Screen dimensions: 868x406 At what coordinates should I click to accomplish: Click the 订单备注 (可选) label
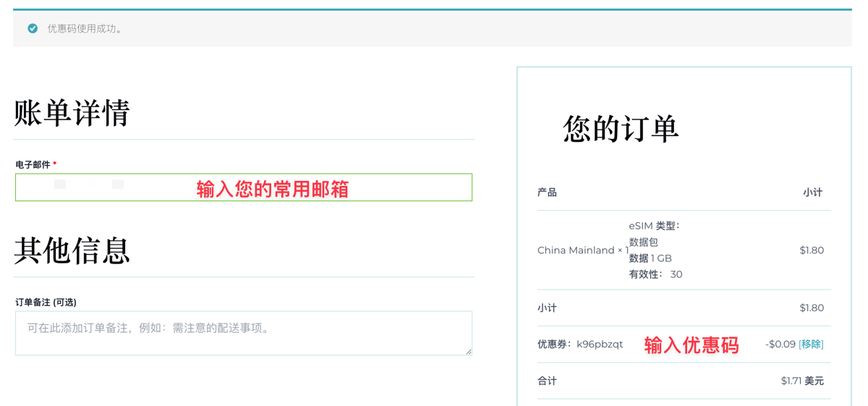(x=46, y=303)
